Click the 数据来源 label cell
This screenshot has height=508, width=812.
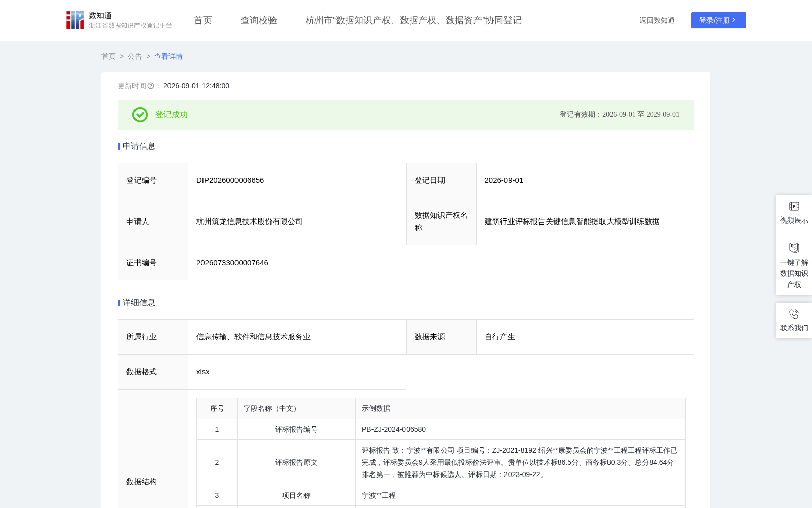click(441, 337)
